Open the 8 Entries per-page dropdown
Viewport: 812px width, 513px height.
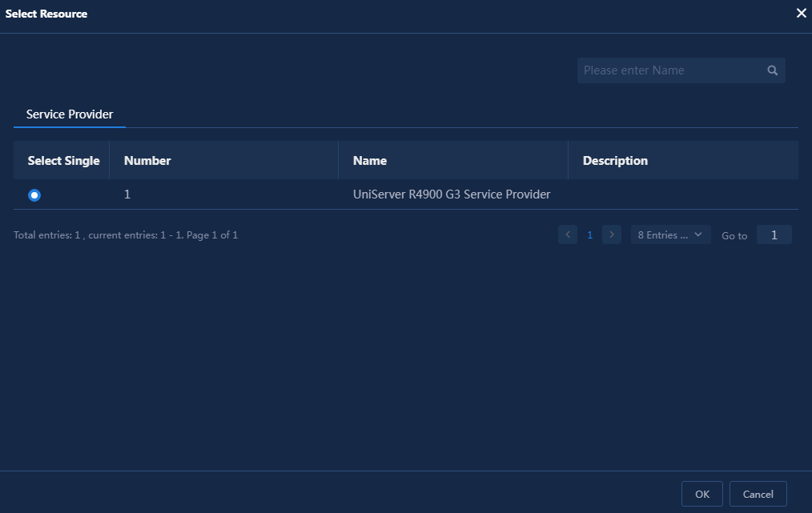(x=670, y=234)
